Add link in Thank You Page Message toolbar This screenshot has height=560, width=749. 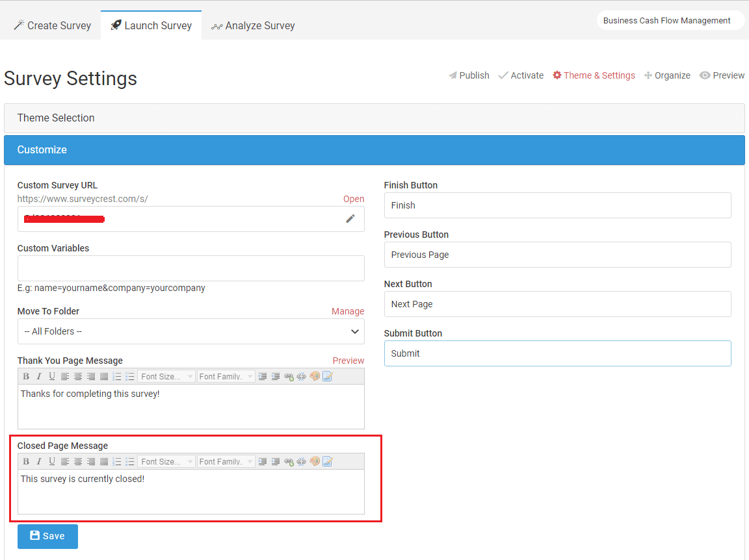(x=289, y=377)
